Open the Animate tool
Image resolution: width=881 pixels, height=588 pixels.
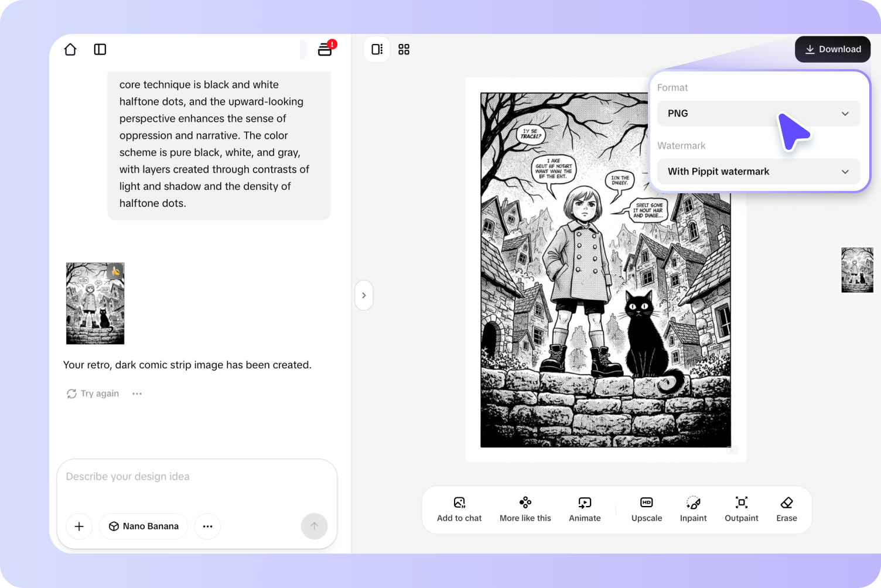pyautogui.click(x=585, y=510)
